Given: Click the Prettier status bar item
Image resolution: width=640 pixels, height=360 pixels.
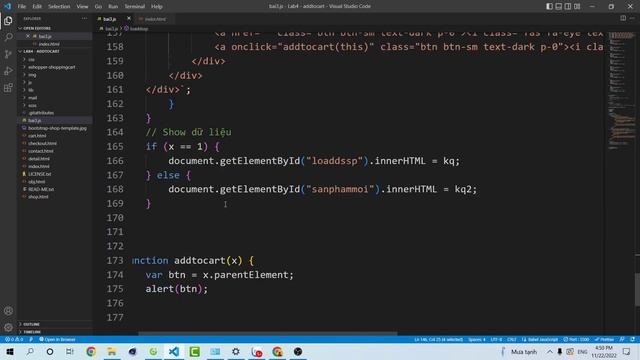Looking at the screenshot, I should click(x=604, y=339).
